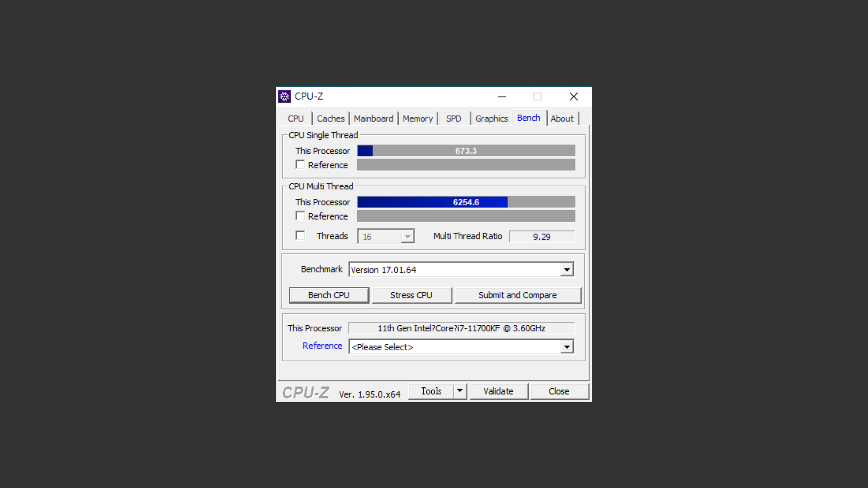Go to the Memory tab
The image size is (868, 488).
pos(418,118)
